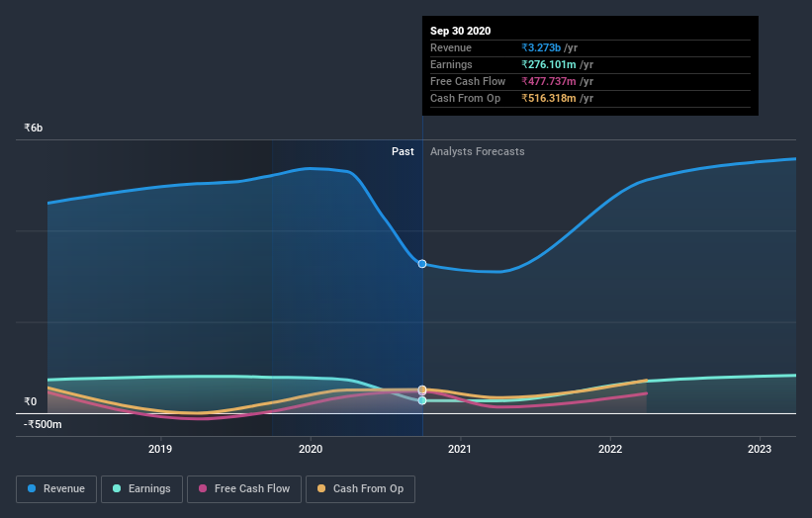Click the Past section label
The height and width of the screenshot is (518, 812).
pyautogui.click(x=403, y=151)
